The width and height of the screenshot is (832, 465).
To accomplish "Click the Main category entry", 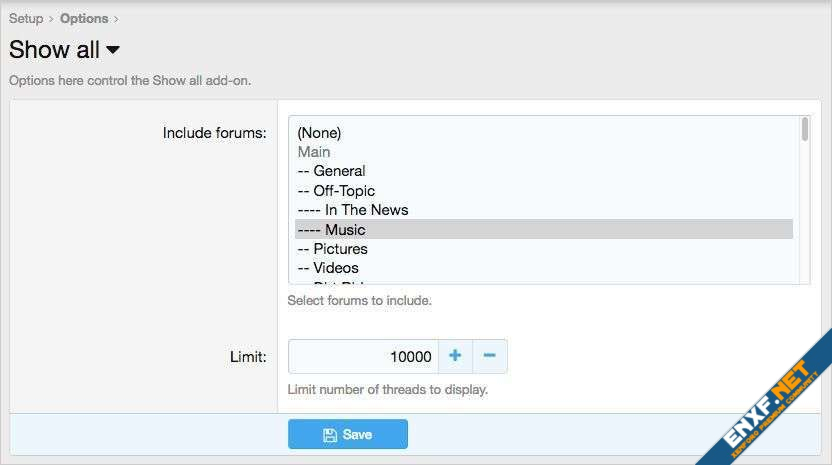I will pos(314,152).
